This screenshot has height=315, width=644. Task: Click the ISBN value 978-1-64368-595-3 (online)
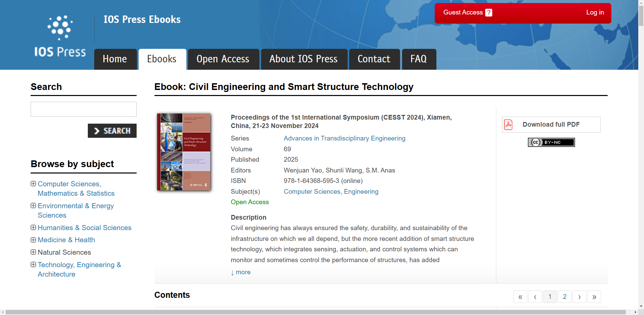point(323,181)
